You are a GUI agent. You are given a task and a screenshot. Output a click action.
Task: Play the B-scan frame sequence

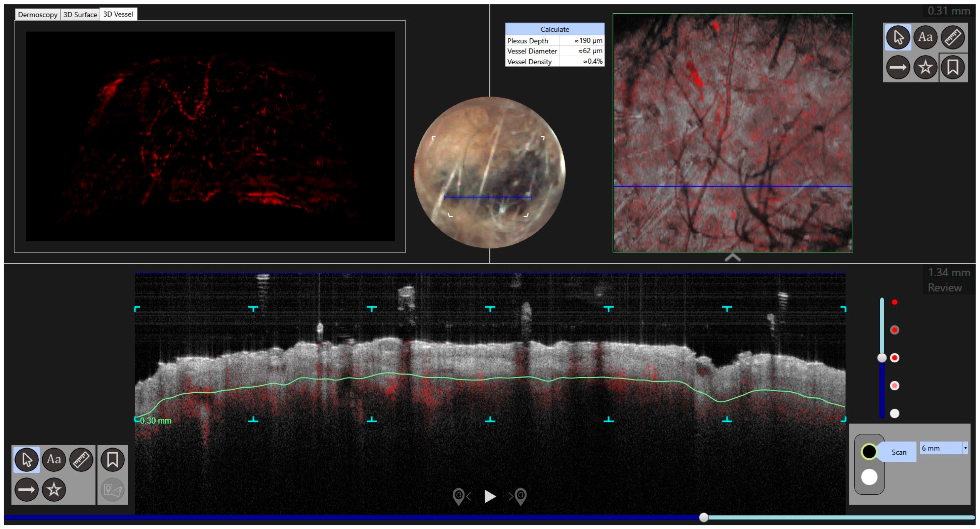tap(490, 496)
